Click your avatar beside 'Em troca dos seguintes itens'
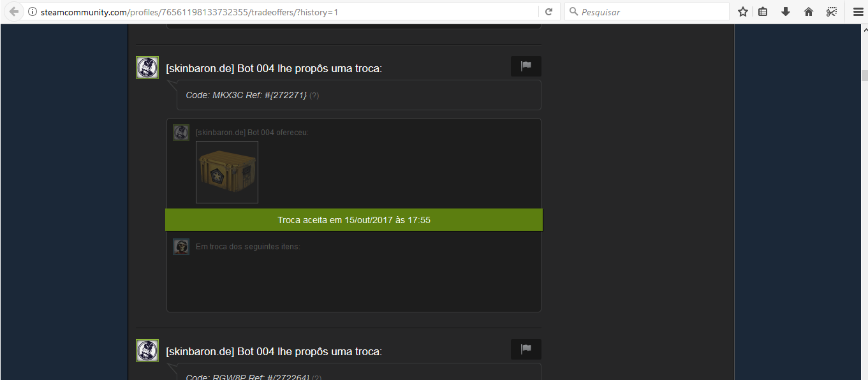This screenshot has height=380, width=868. click(181, 247)
